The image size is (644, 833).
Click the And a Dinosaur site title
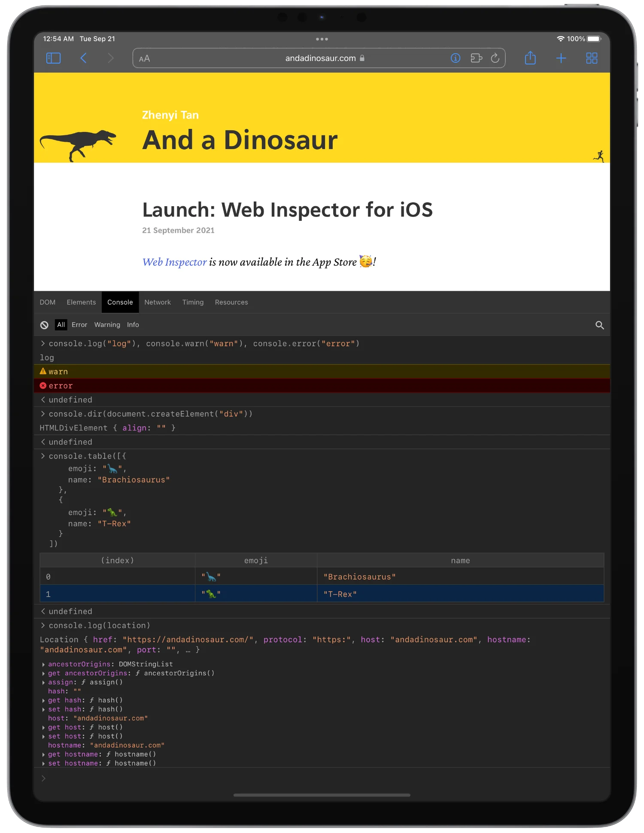point(240,140)
